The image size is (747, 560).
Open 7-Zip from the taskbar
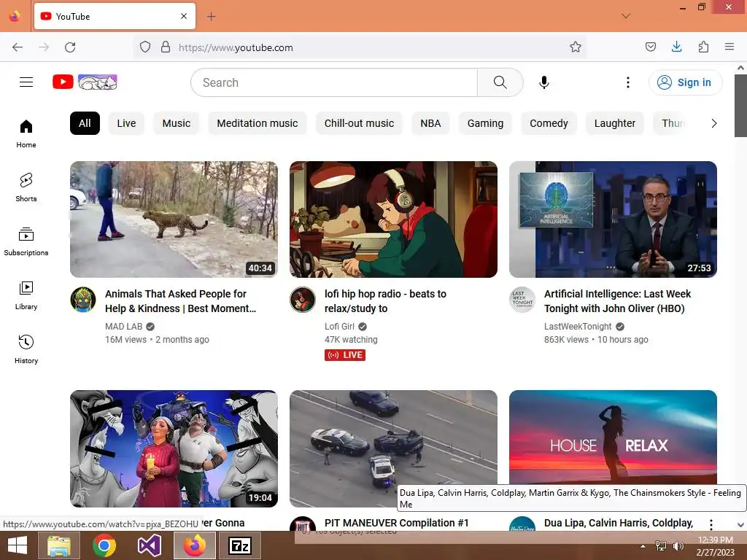(x=239, y=545)
